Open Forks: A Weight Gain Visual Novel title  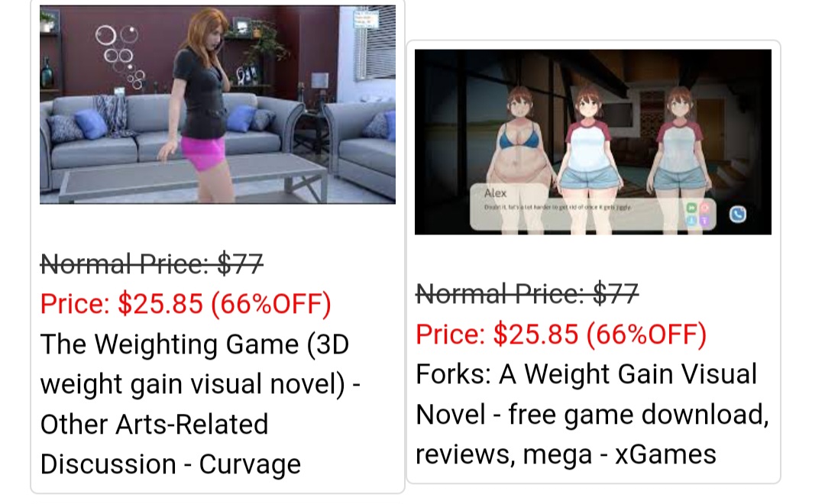(593, 414)
